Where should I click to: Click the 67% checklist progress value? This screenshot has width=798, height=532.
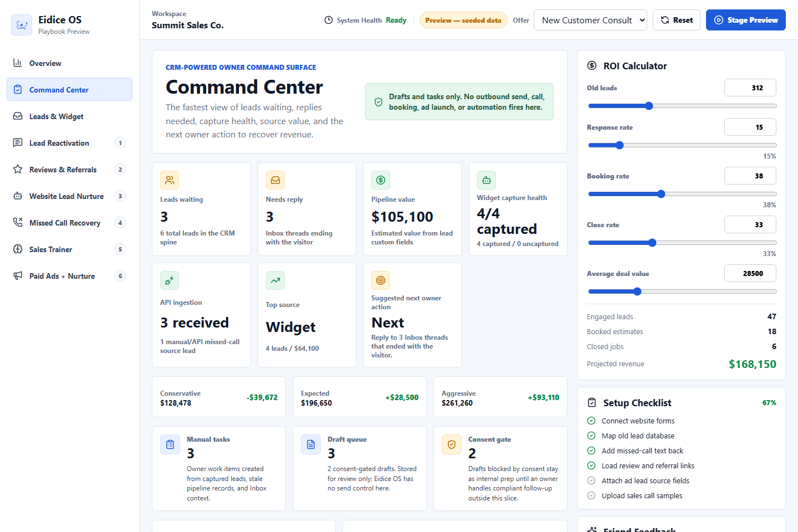click(x=769, y=403)
